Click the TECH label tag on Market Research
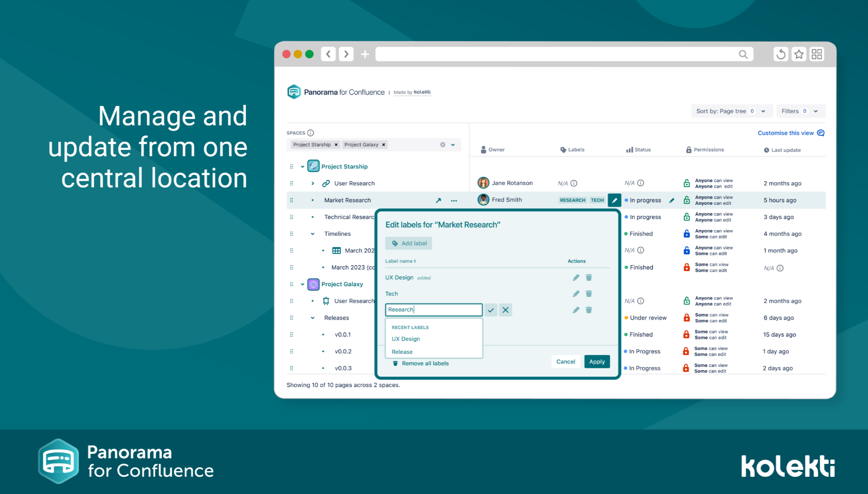This screenshot has width=868, height=494. click(597, 200)
